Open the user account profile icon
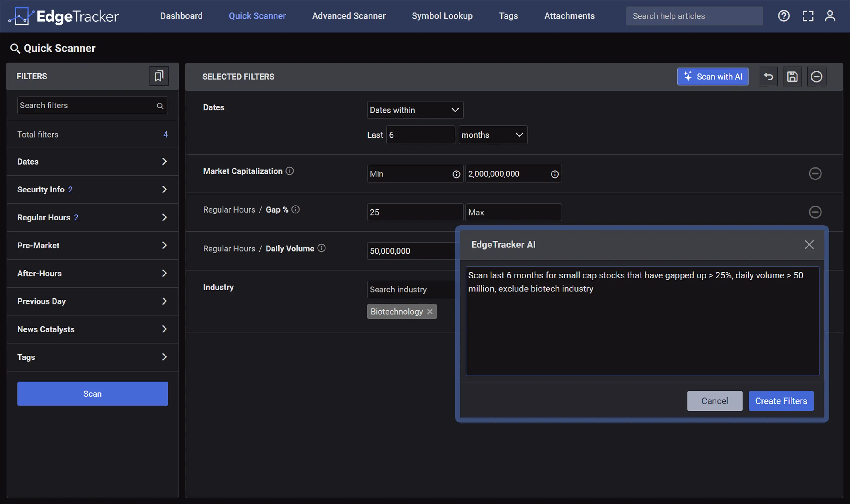Viewport: 850px width, 504px height. tap(830, 16)
